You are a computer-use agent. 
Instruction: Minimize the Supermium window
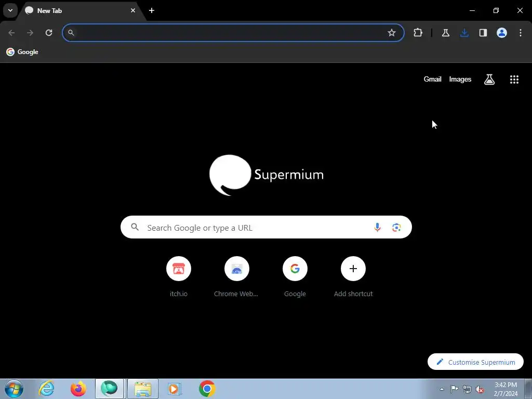point(472,10)
